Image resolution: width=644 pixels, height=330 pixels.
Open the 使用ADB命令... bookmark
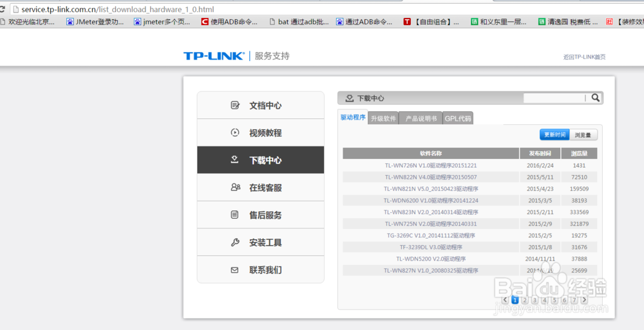click(x=229, y=22)
